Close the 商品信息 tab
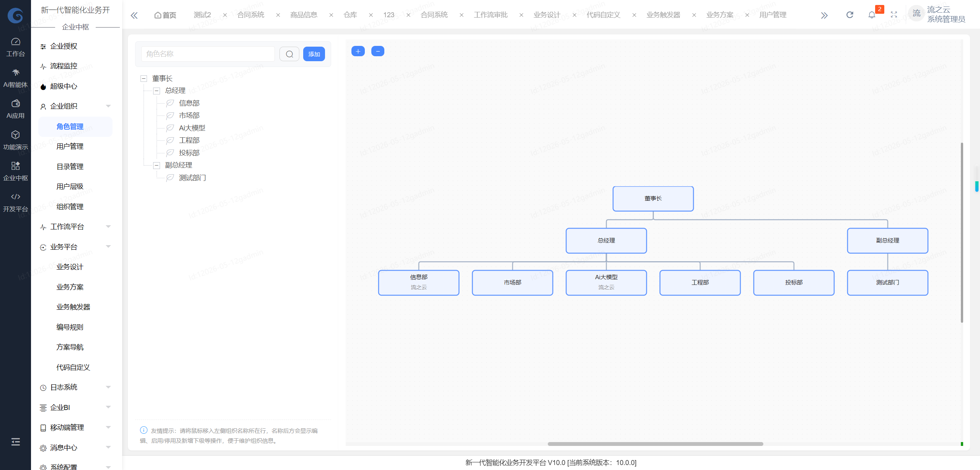Viewport: 980px width, 470px height. click(331, 15)
